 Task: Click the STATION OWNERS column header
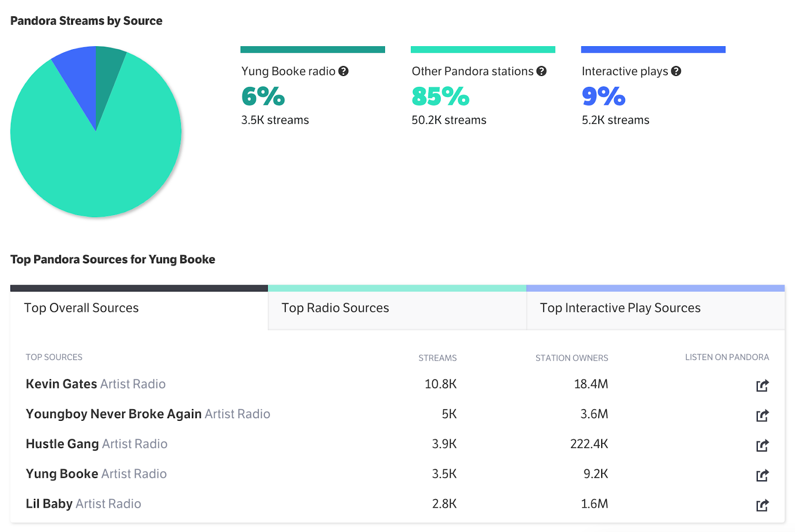coord(571,358)
